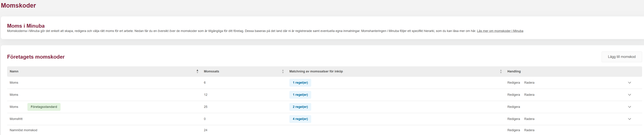Edit the Namnlöst momskod row
644x135 pixels.
(x=514, y=130)
